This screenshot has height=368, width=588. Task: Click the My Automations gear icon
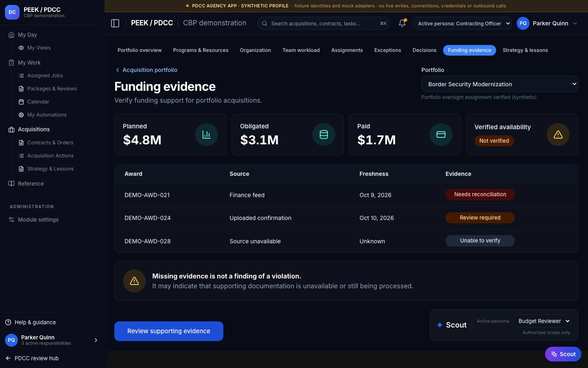click(x=21, y=115)
